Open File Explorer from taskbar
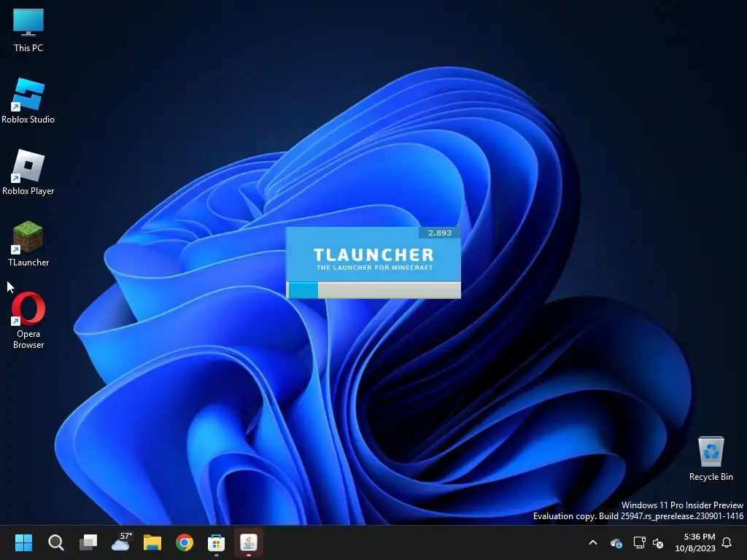Image resolution: width=747 pixels, height=560 pixels. (152, 542)
